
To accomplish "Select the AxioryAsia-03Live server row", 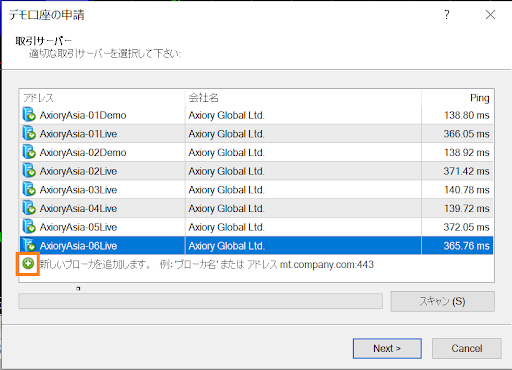I will (256, 190).
